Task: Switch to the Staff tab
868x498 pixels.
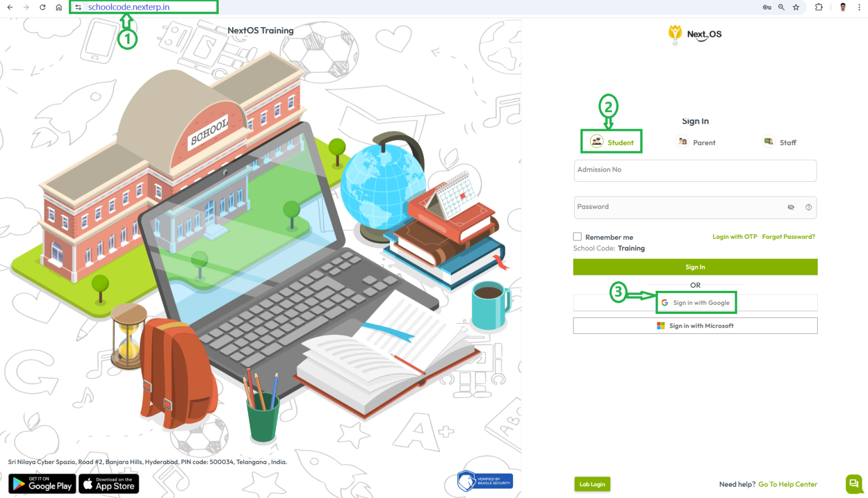Action: [x=779, y=142]
